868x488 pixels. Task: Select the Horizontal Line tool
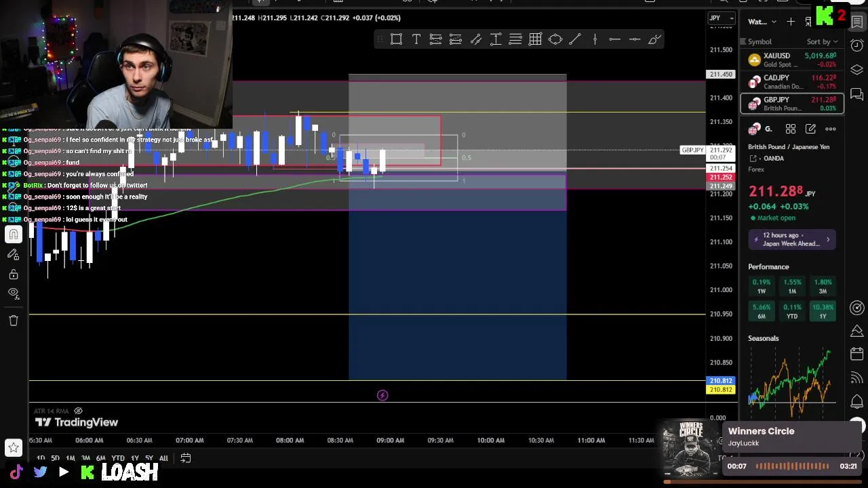[635, 39]
